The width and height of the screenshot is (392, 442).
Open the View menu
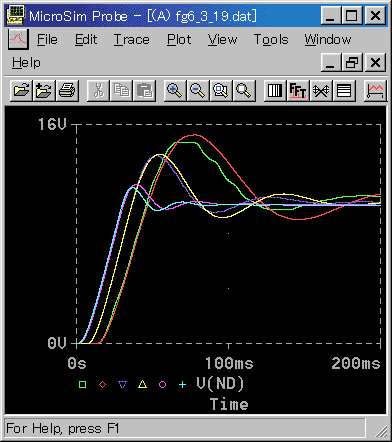tap(222, 40)
